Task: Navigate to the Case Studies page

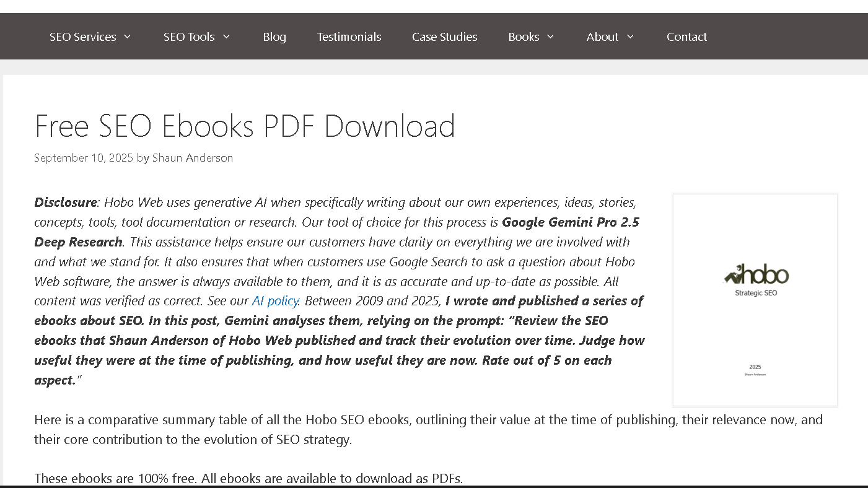Action: [444, 37]
